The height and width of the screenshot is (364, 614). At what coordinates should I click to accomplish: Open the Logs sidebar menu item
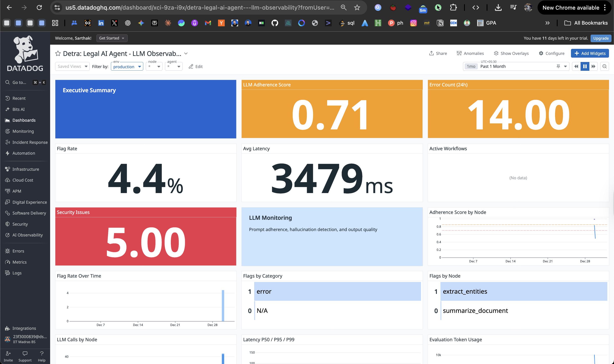tap(17, 273)
